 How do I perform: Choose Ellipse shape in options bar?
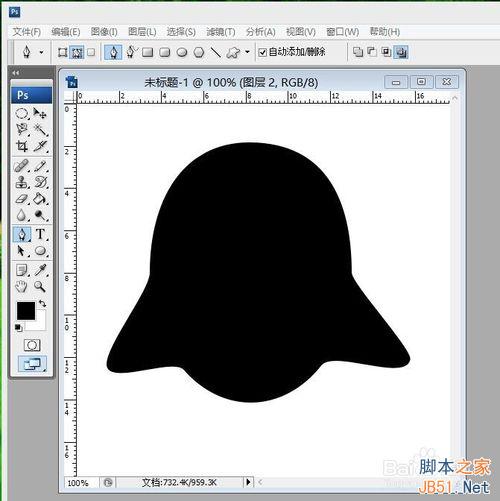tap(182, 52)
